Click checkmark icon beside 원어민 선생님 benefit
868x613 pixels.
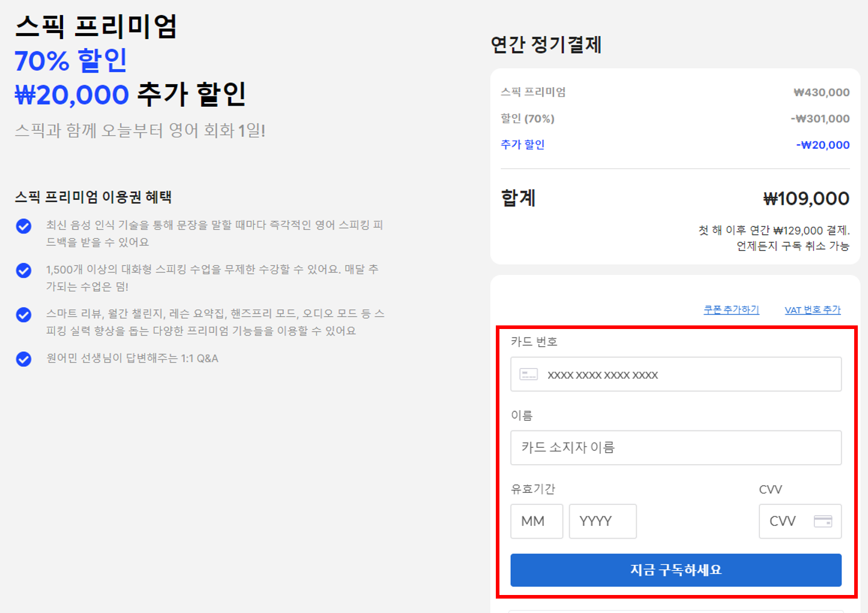23,359
